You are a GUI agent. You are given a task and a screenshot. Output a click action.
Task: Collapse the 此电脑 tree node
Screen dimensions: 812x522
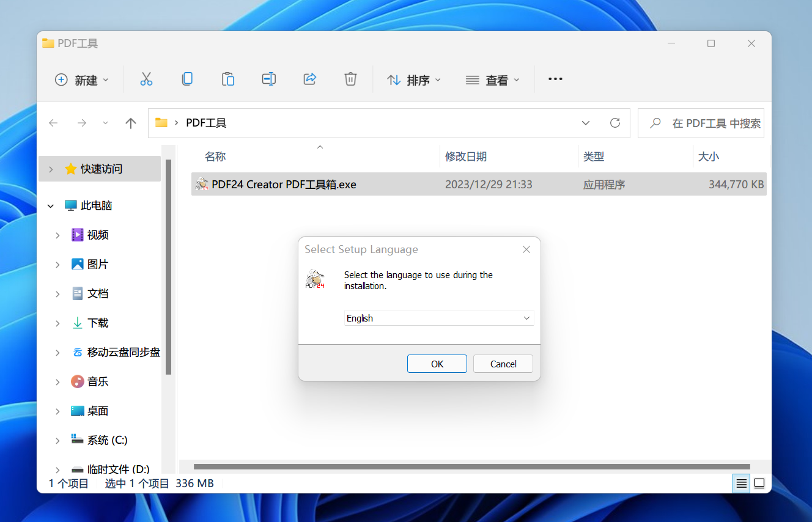pyautogui.click(x=51, y=206)
